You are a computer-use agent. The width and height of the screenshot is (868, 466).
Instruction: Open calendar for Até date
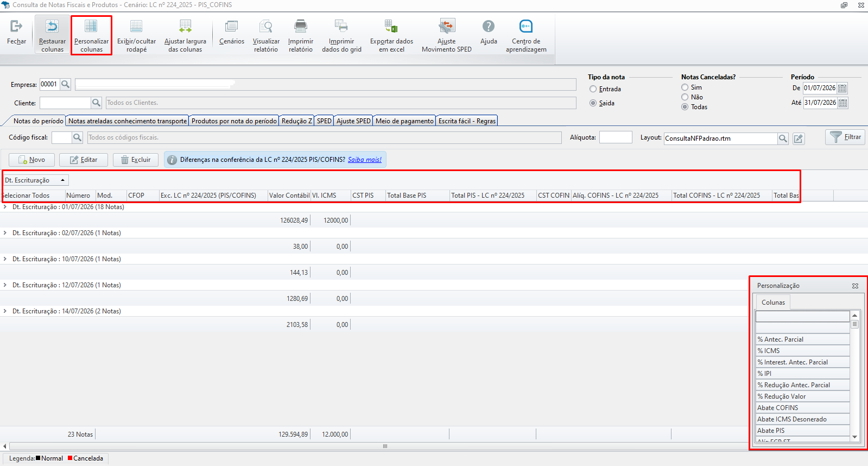[842, 103]
